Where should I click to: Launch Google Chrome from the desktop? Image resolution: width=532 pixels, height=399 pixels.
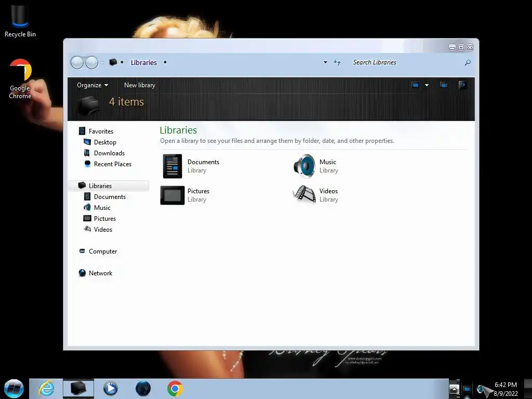pyautogui.click(x=20, y=79)
